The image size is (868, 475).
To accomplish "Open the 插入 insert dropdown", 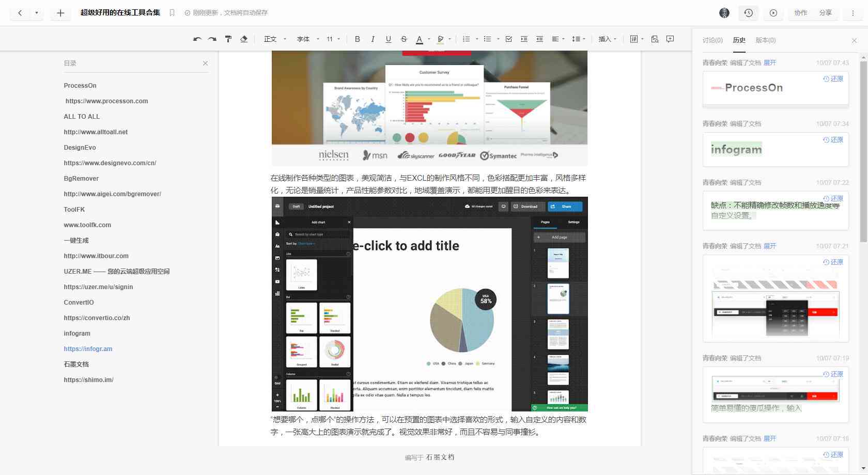I will coord(608,39).
